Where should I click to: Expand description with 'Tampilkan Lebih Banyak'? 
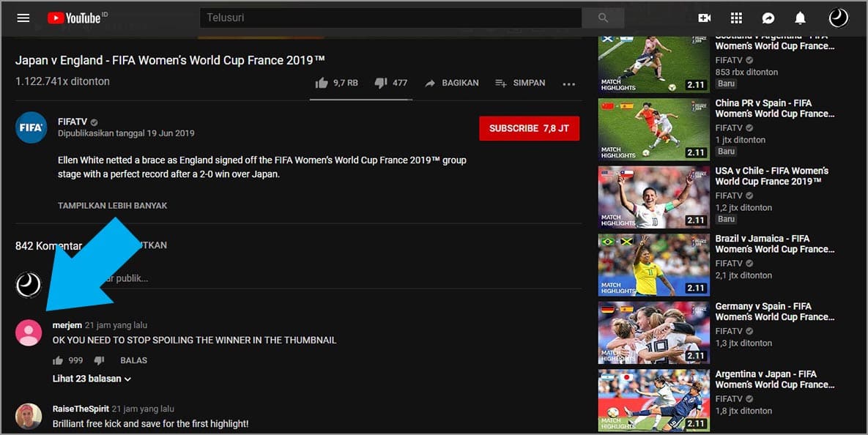pyautogui.click(x=112, y=206)
